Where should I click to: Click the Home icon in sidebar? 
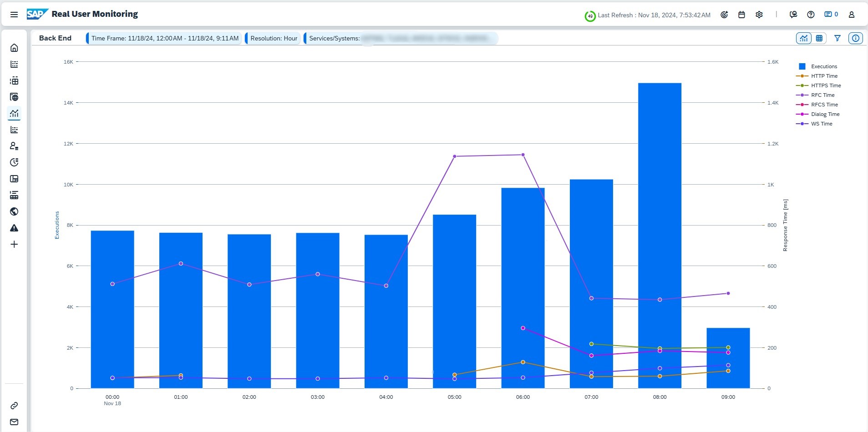(x=14, y=48)
